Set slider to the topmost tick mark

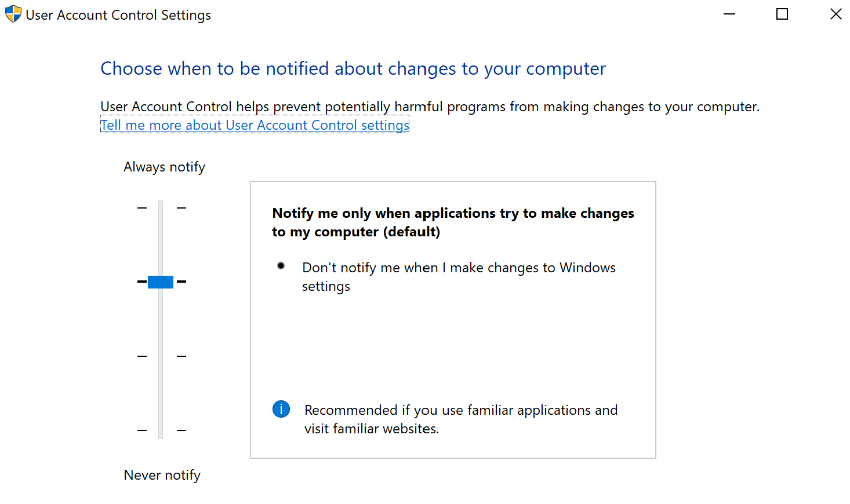pos(161,207)
